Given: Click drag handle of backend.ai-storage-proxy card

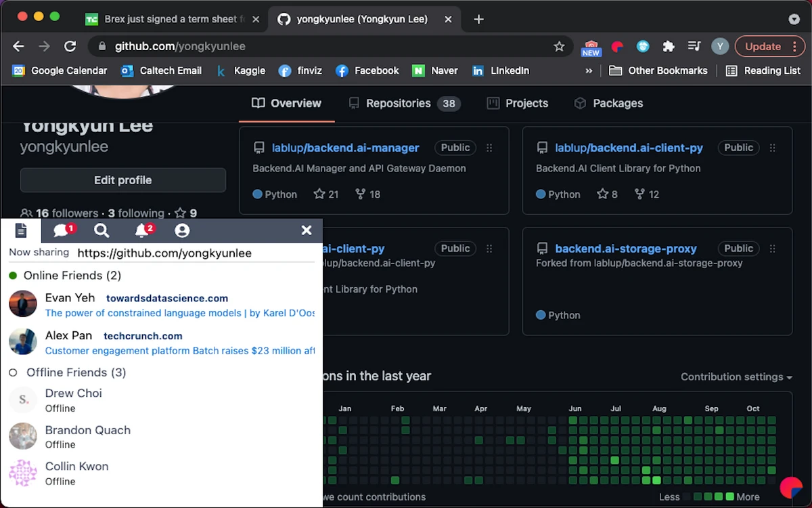Looking at the screenshot, I should 773,249.
